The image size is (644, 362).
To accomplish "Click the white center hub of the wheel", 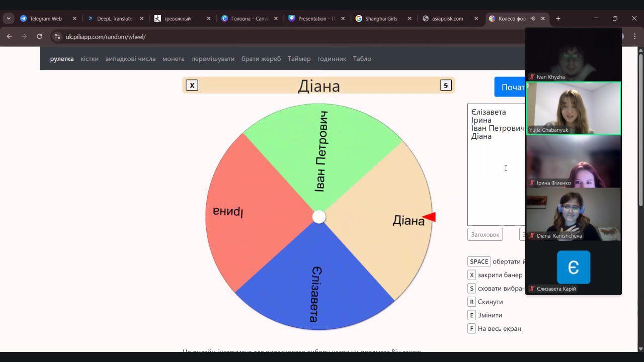I will (319, 217).
